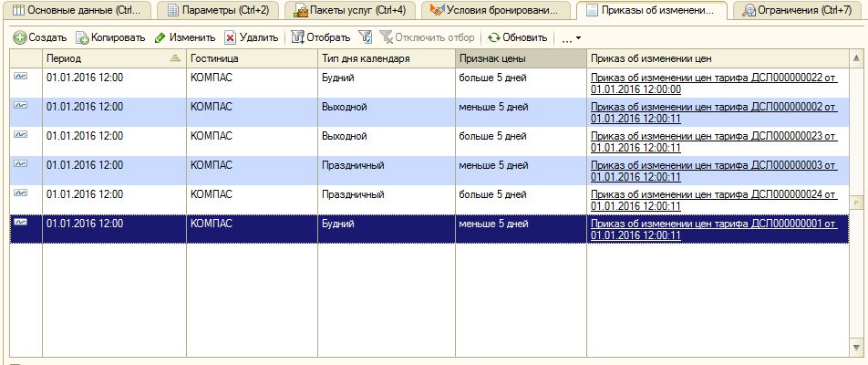
Task: Select 'Будний' cell in ДСЛ000000022 row
Action: click(x=387, y=83)
